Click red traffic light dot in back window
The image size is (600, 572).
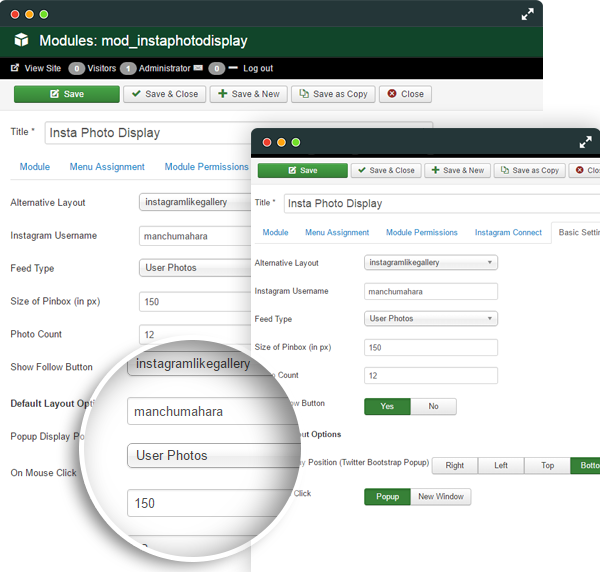[15, 15]
